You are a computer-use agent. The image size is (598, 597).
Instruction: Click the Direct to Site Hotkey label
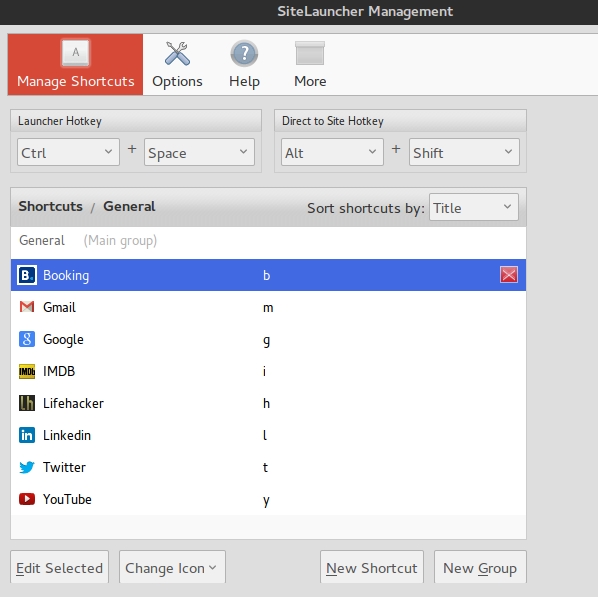click(333, 121)
